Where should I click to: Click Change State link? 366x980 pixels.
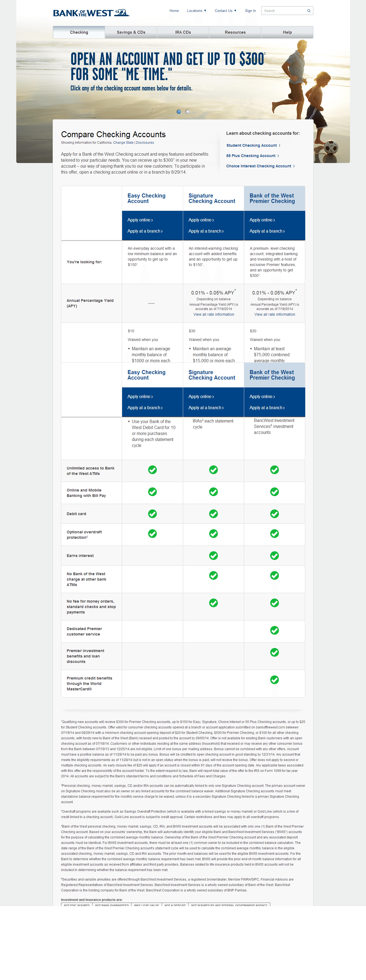tap(123, 143)
